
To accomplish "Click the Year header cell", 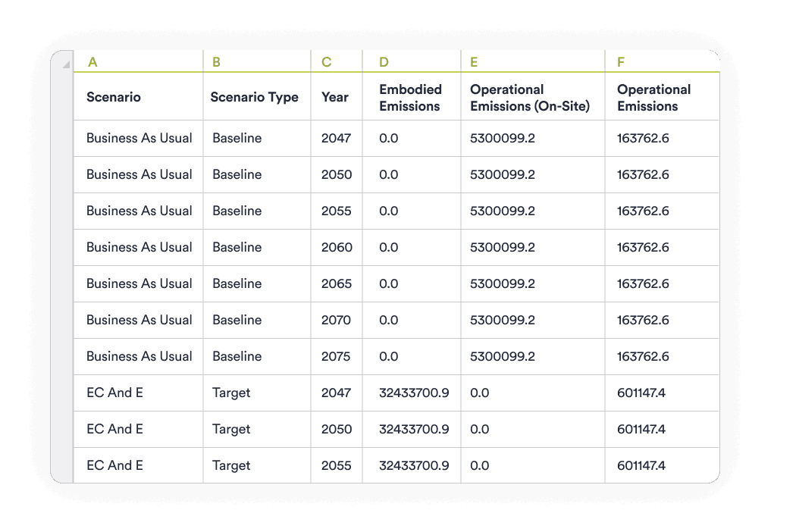I will [337, 97].
